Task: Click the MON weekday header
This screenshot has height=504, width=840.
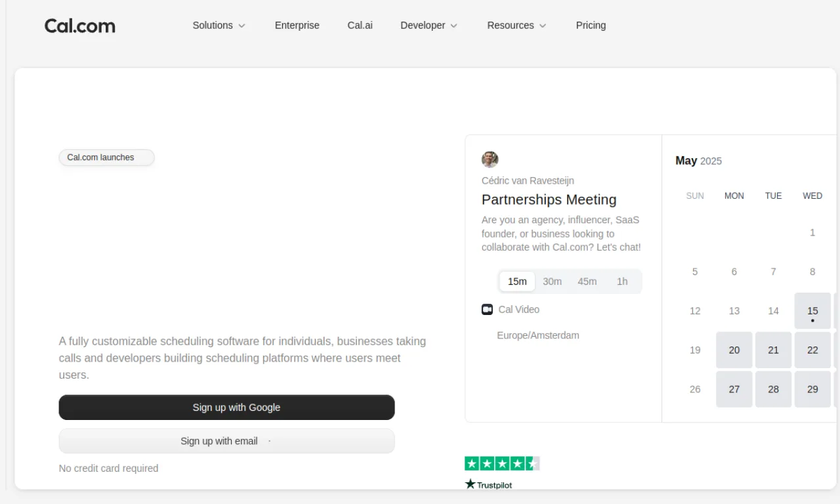Action: [x=734, y=196]
